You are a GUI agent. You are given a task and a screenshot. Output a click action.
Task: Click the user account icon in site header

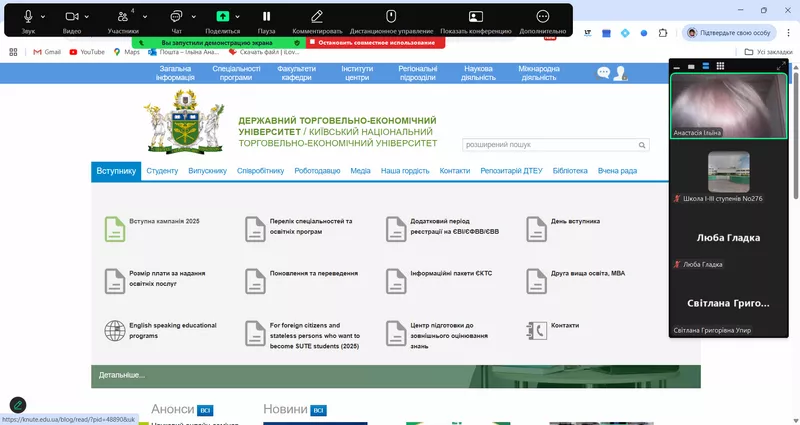point(620,73)
